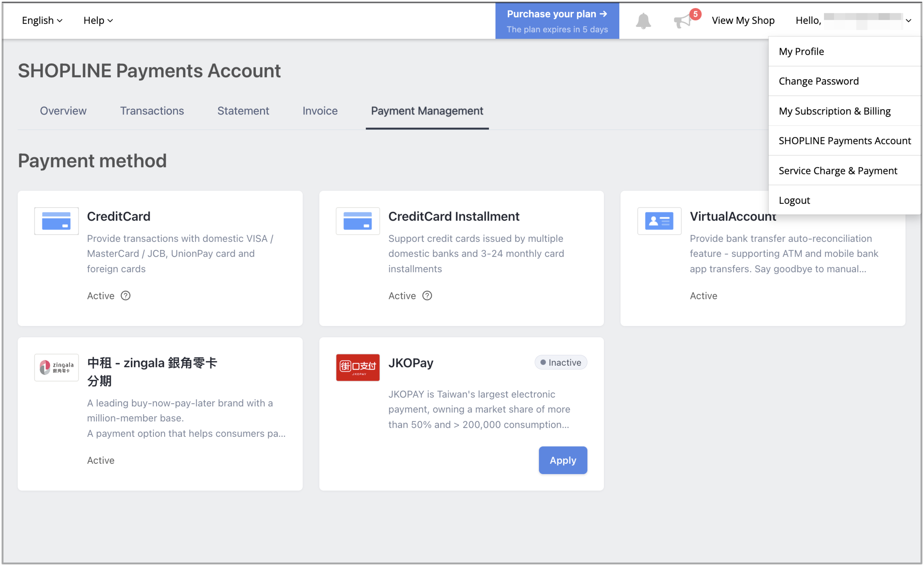Open My Subscription & Billing
924x566 pixels.
845,111
